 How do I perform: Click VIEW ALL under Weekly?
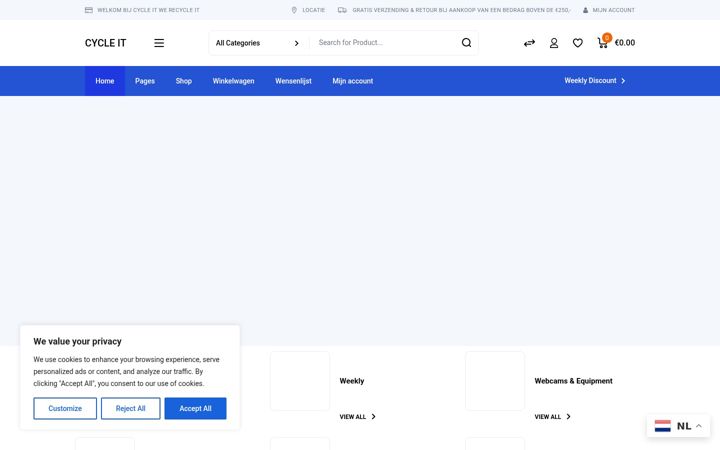353,417
